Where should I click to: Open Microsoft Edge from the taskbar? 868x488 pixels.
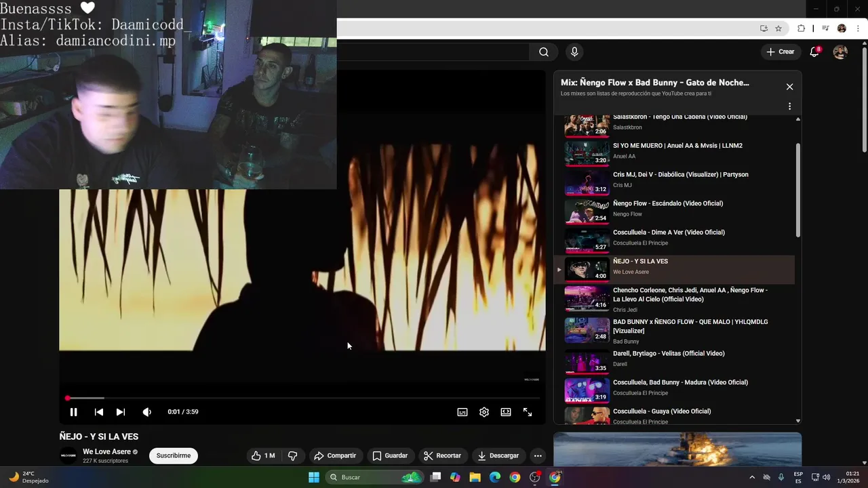point(495,477)
